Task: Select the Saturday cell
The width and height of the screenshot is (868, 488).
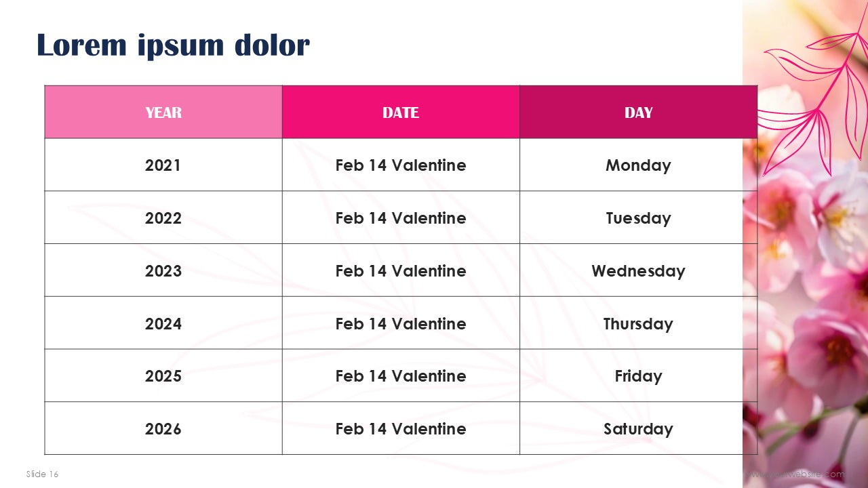Action: [x=638, y=428]
